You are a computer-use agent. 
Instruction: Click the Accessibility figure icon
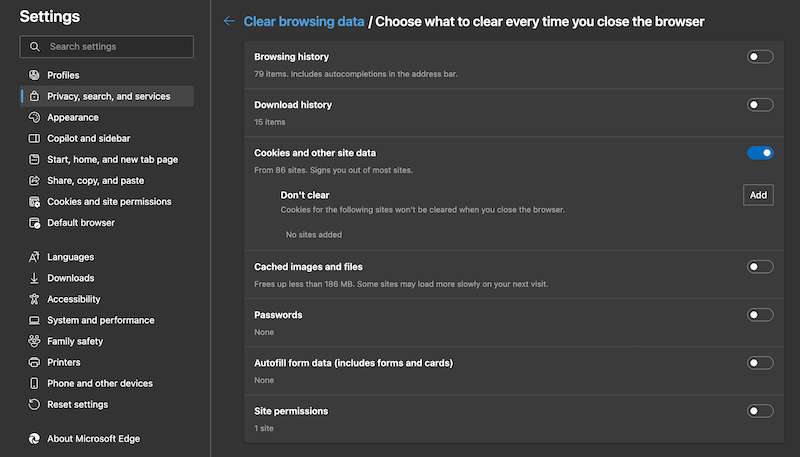(34, 299)
